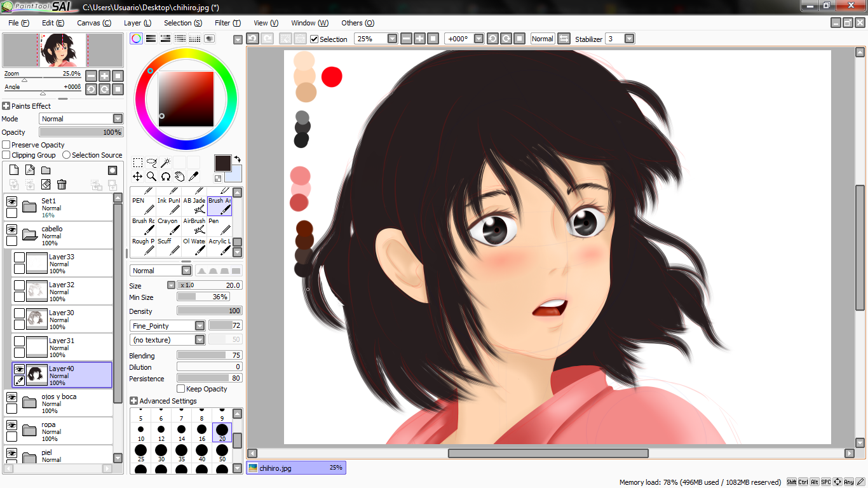
Task: Hide the cabello layer folder
Action: pyautogui.click(x=11, y=229)
